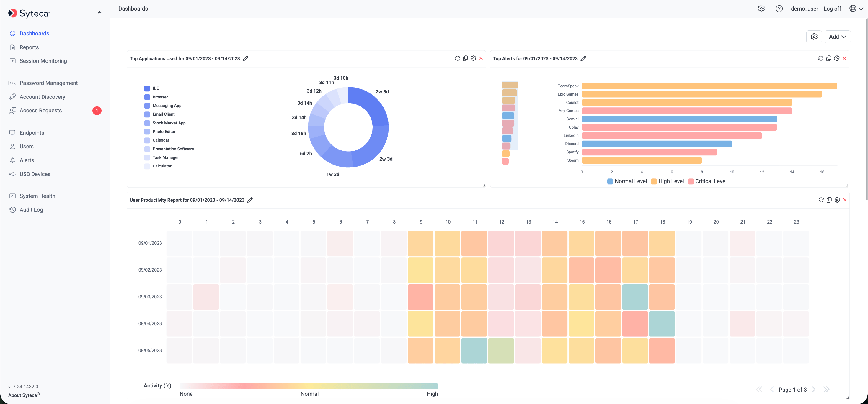Screen dimensions: 868x404
Task: Open Audit Log in the sidebar
Action: (x=31, y=210)
